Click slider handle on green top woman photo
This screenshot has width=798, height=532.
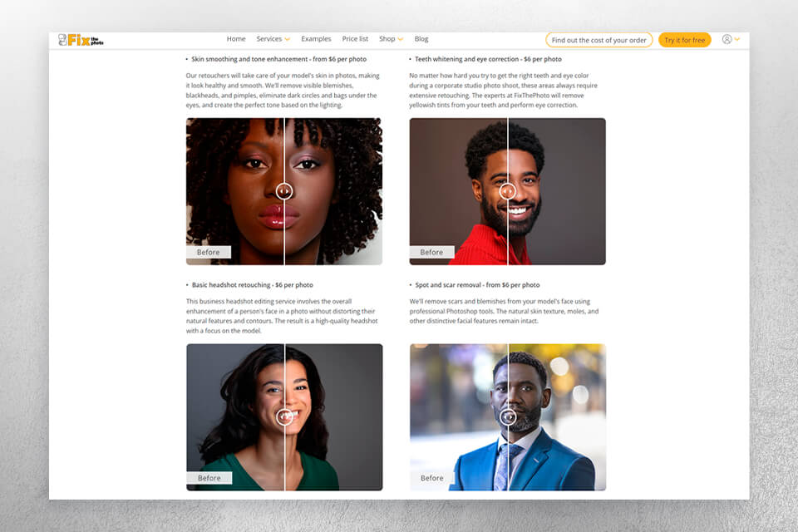[x=284, y=417]
